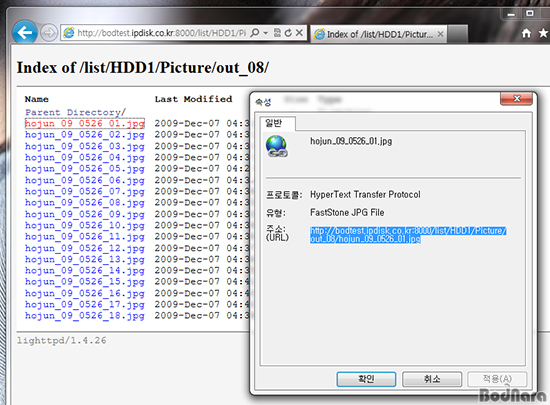550x405 pixels.
Task: Click the 취소 button in properties dialog
Action: pos(432,379)
